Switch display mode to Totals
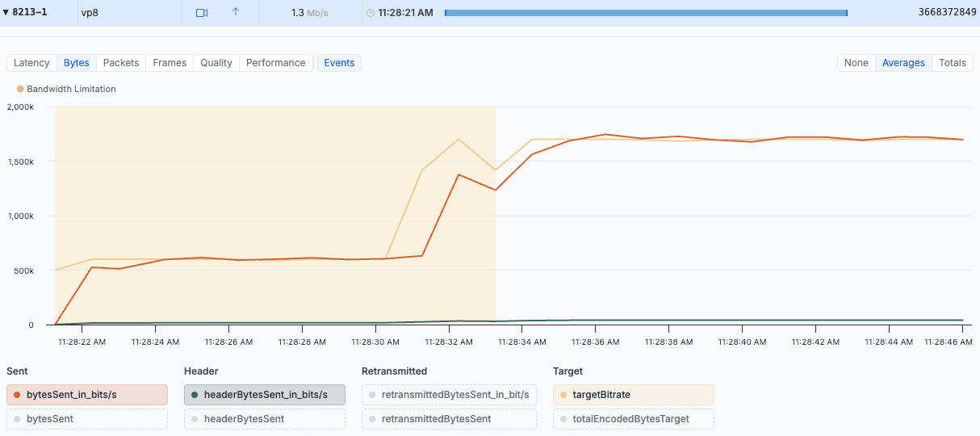The height and width of the screenshot is (436, 980). tap(953, 63)
